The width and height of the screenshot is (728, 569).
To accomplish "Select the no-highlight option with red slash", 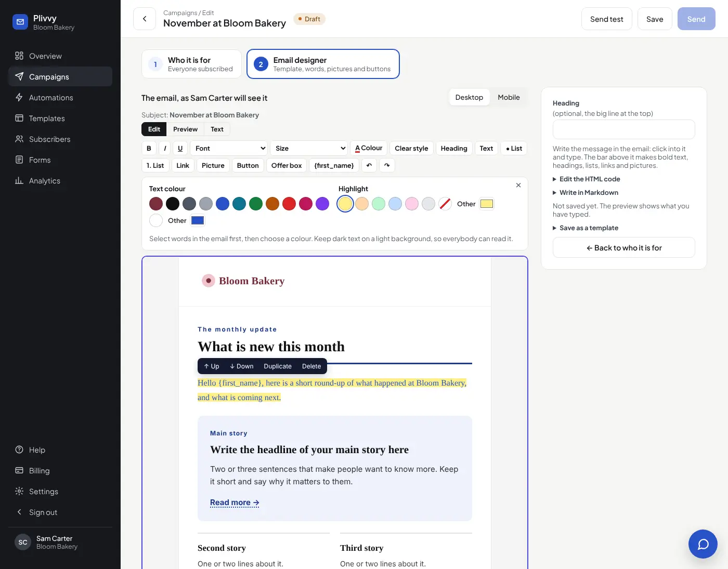I will point(445,204).
